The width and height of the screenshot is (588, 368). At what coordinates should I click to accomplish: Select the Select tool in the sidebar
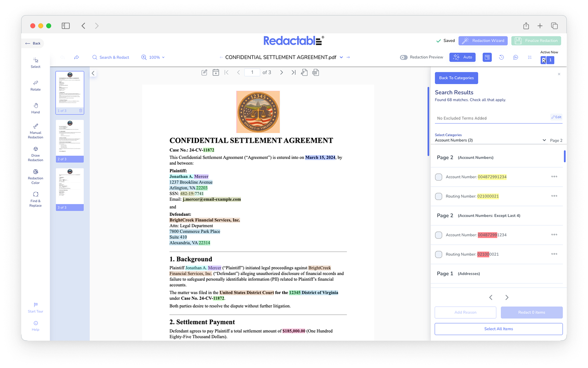point(36,63)
